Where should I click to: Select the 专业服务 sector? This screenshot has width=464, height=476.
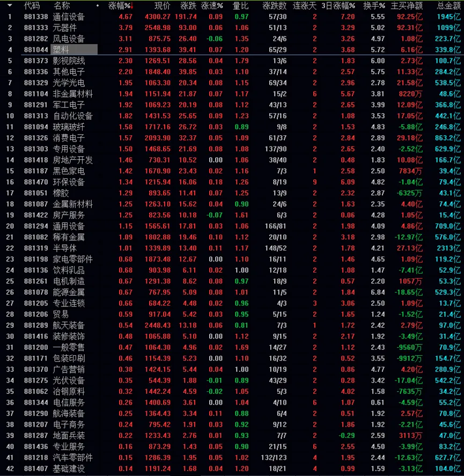pyautogui.click(x=69, y=447)
